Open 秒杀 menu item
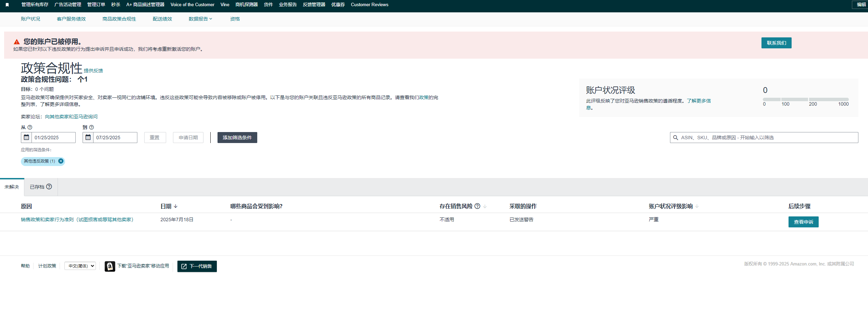 point(116,5)
